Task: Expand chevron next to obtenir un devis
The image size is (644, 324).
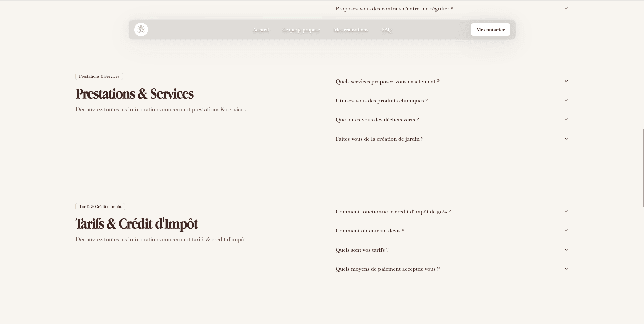Action: 566,230
